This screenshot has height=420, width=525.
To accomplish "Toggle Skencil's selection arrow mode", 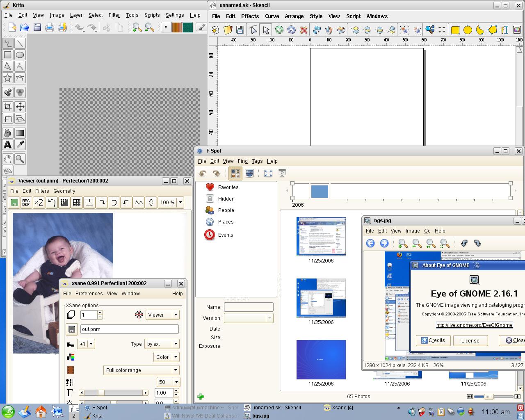I will click(x=266, y=30).
